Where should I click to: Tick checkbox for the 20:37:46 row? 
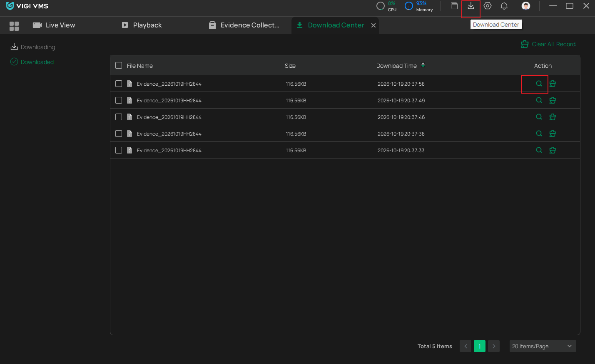pos(119,117)
